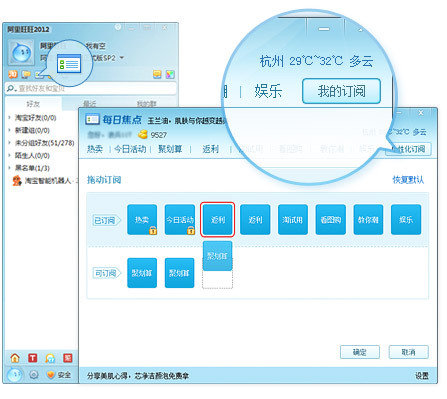This screenshot has height=399, width=447.
Task: Open the main menu bubble icon at bottom left
Action: tap(15, 375)
